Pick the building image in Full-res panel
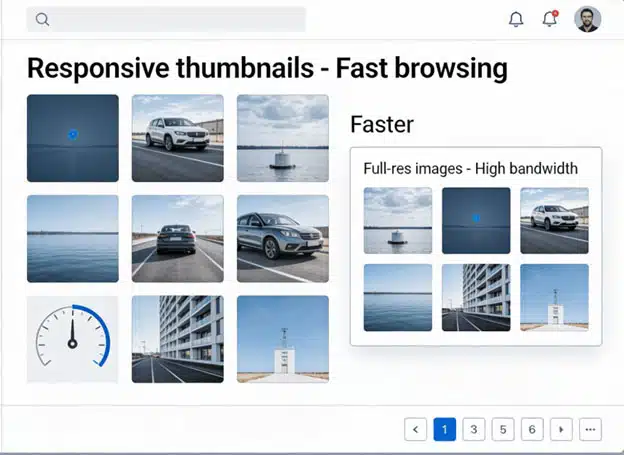Image resolution: width=624 pixels, height=455 pixels. click(x=476, y=297)
